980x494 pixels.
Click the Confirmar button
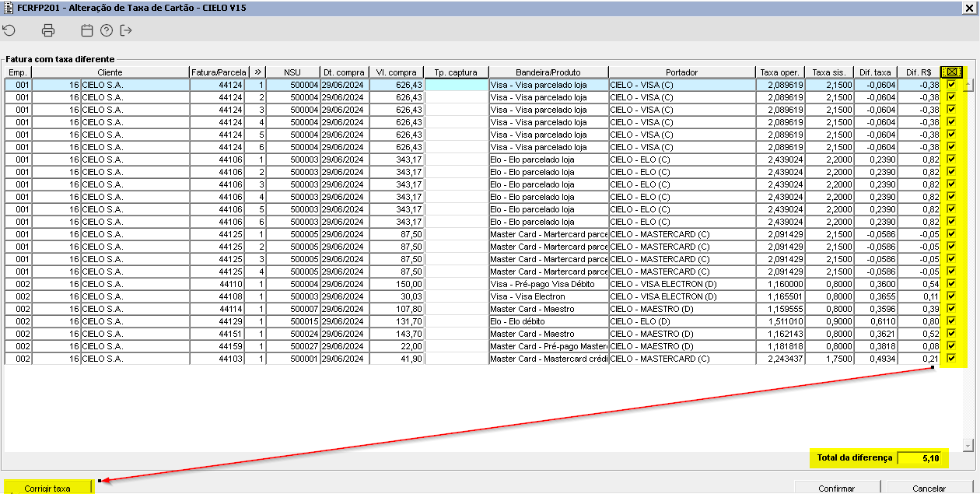coord(836,488)
